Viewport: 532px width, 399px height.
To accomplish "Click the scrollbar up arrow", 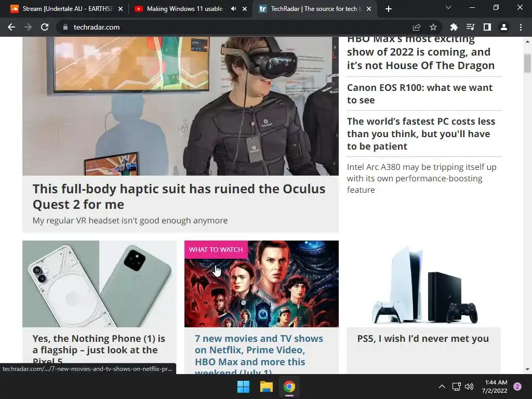I will tap(527, 42).
